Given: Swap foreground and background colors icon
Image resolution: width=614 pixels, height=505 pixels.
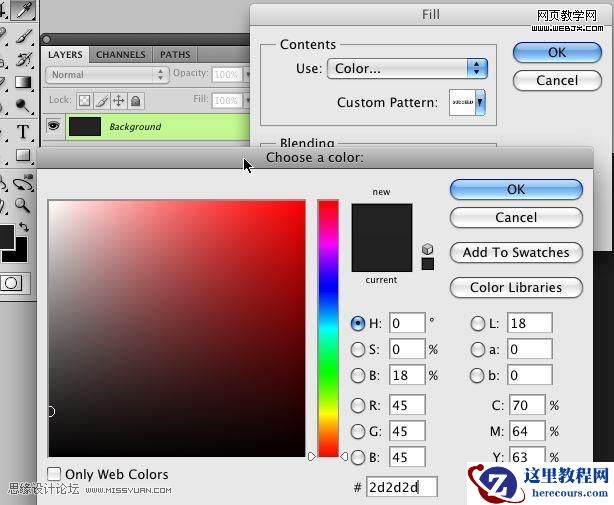Looking at the screenshot, I should pyautogui.click(x=24, y=226).
